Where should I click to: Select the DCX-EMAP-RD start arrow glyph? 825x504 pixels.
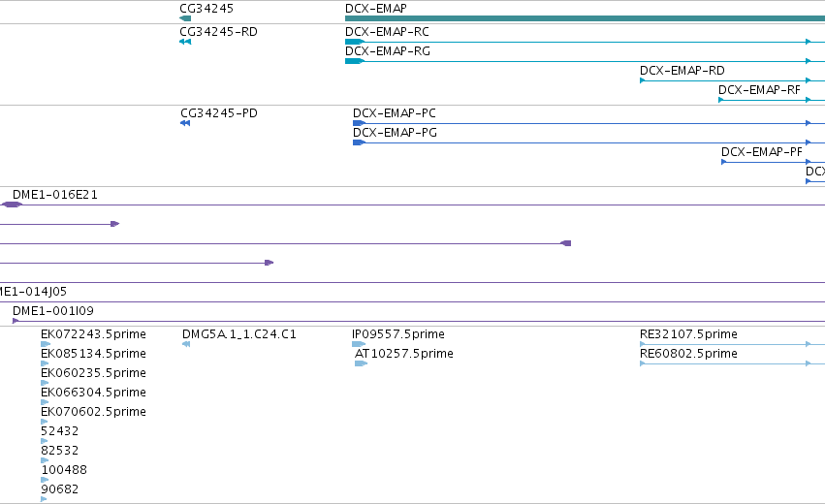643,80
